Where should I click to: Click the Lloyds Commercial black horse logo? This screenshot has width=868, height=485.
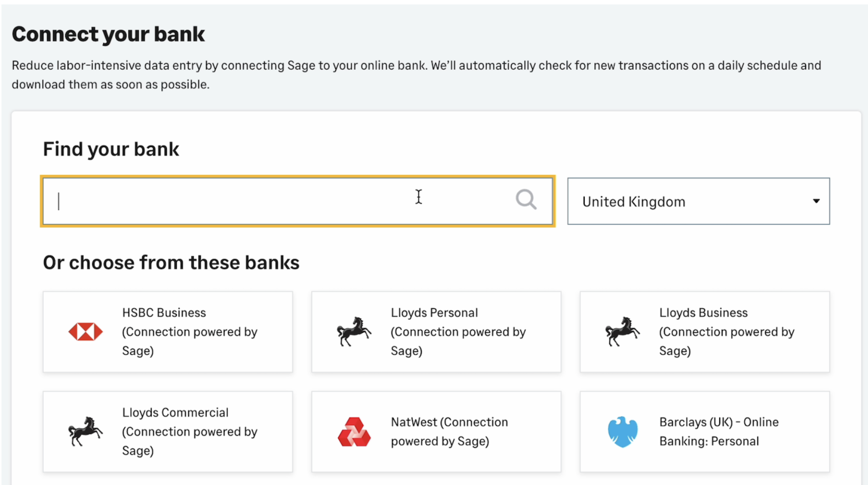85,431
